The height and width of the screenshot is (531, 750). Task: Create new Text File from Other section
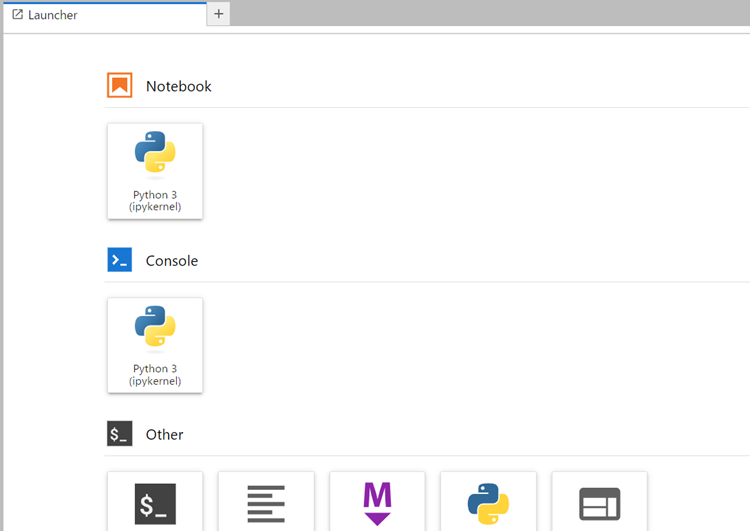[x=266, y=501]
